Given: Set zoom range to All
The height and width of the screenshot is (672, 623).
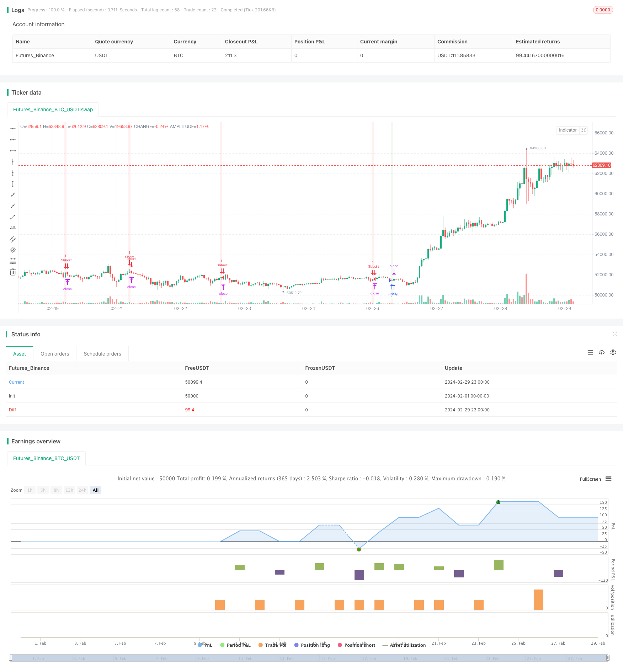Looking at the screenshot, I should click(x=96, y=490).
